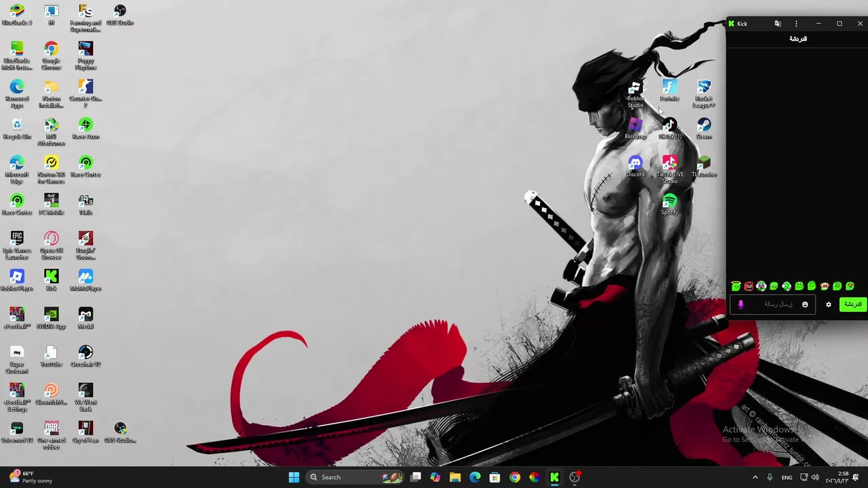Open Microsoft Store from the taskbar

(x=495, y=477)
